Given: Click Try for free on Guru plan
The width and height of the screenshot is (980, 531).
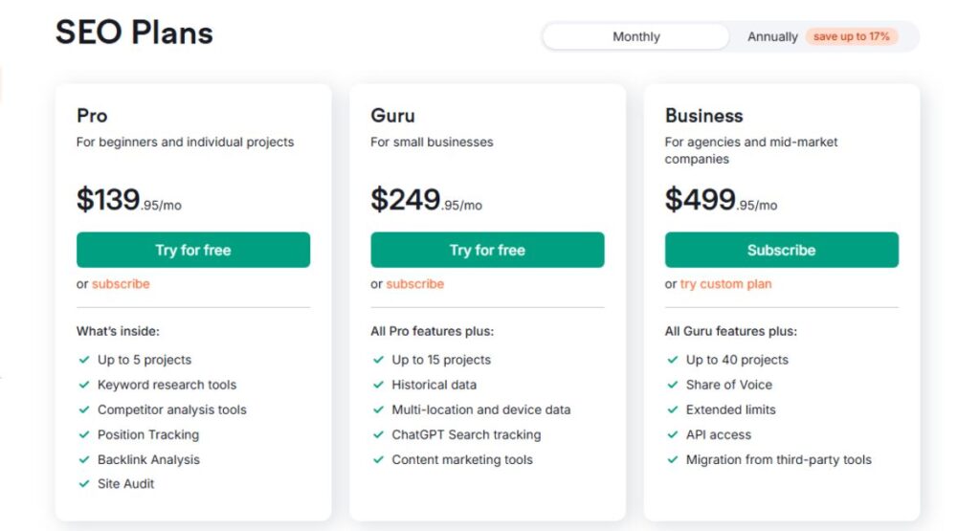Looking at the screenshot, I should point(487,250).
